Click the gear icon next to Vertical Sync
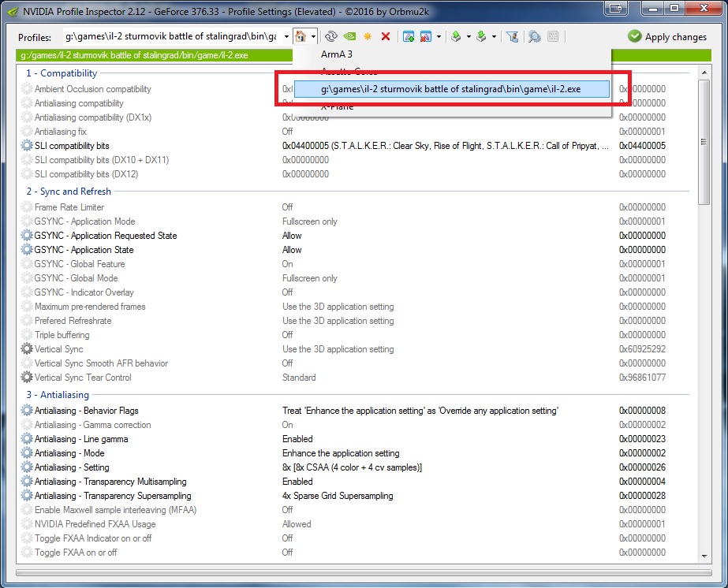Image resolution: width=728 pixels, height=588 pixels. tap(27, 349)
